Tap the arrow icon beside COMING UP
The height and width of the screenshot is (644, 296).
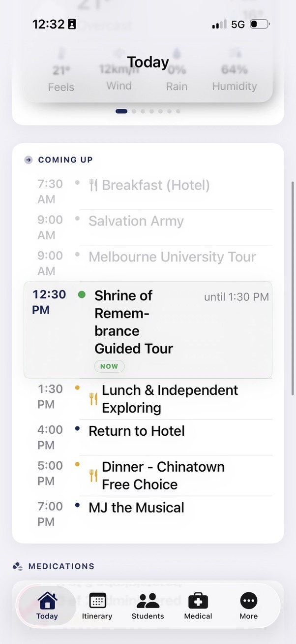coord(27,160)
